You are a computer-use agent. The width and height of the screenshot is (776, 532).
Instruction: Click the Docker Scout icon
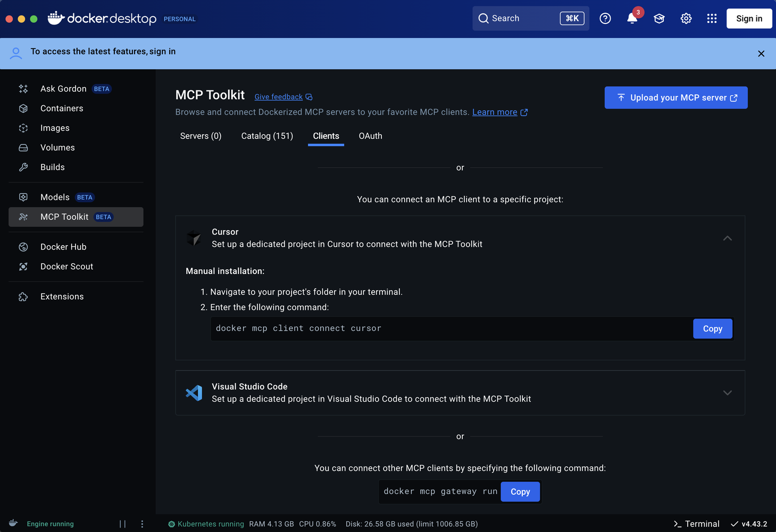click(23, 267)
